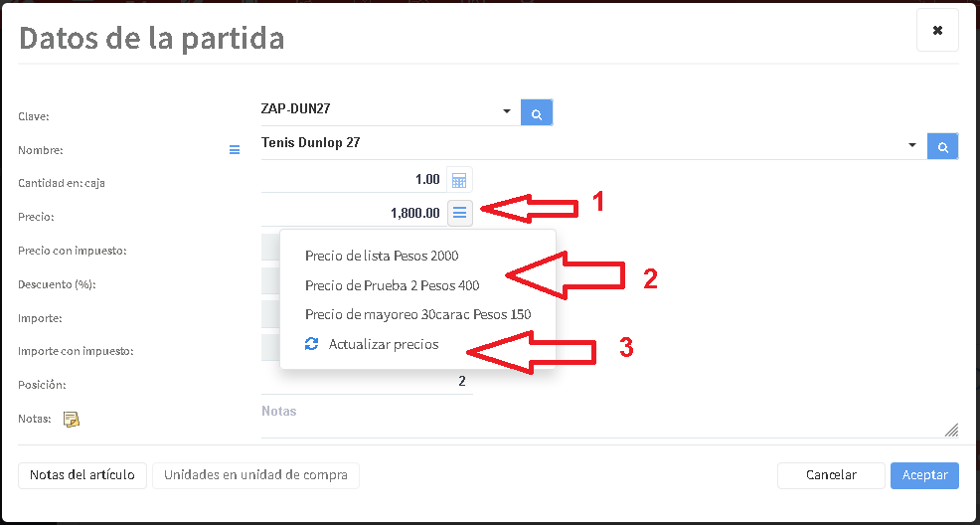Click the Cancelar button
This screenshot has width=980, height=525.
pyautogui.click(x=830, y=475)
